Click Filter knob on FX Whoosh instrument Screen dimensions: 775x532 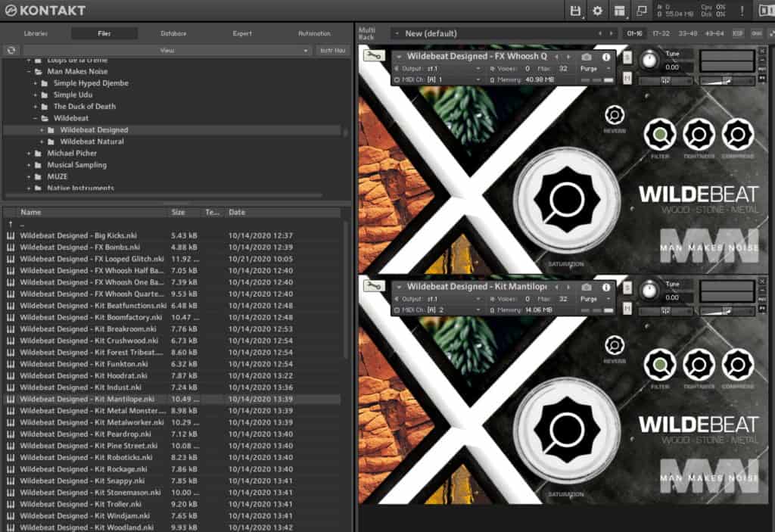pyautogui.click(x=660, y=135)
